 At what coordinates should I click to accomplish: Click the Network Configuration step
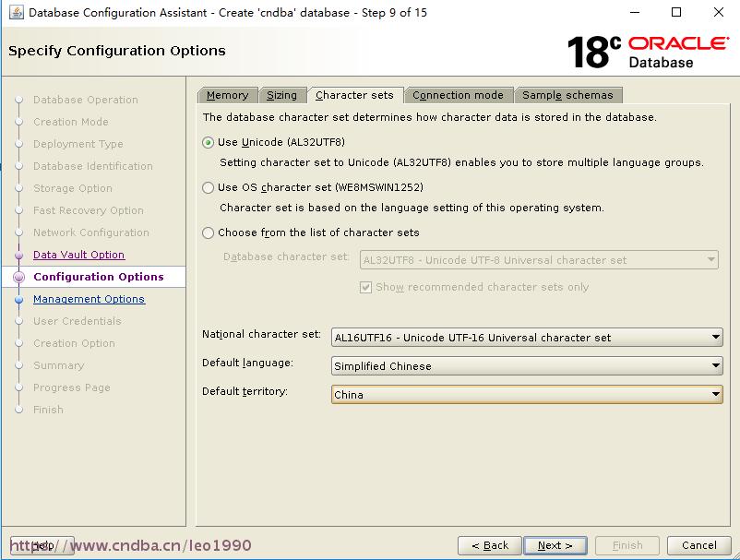coord(91,232)
